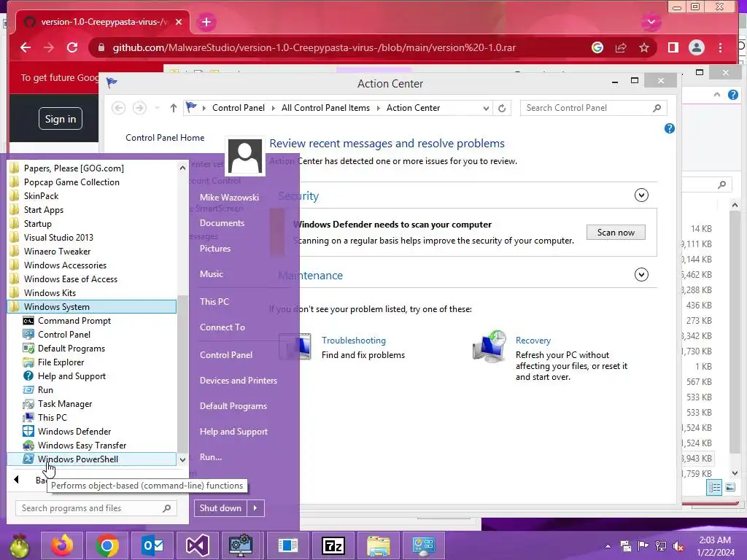
Task: Reload the GitHub page in Chrome
Action: (72, 47)
